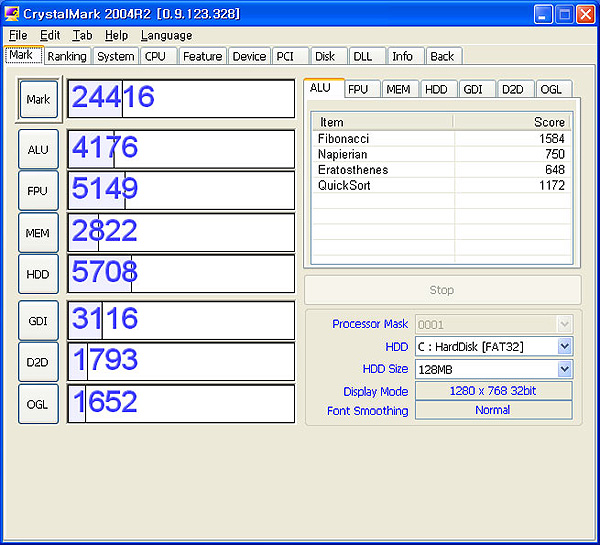Expand the Processor Mask dropdown arrow
Image resolution: width=600 pixels, height=545 pixels.
click(564, 325)
